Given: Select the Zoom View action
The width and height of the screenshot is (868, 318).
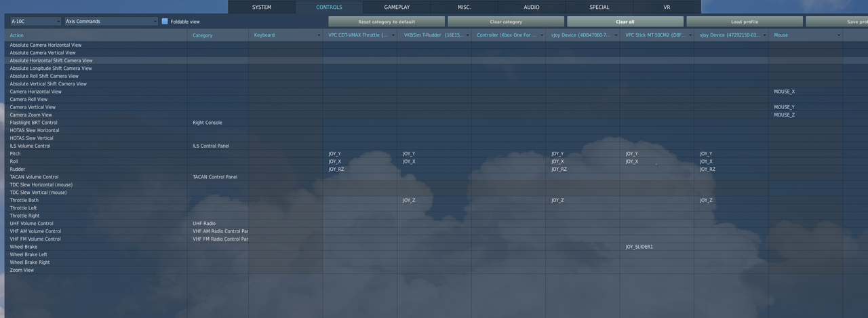Looking at the screenshot, I should 22,270.
